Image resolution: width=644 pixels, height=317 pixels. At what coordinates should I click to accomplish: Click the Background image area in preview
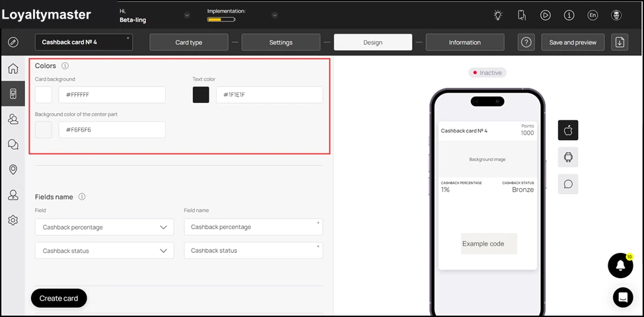pyautogui.click(x=487, y=159)
